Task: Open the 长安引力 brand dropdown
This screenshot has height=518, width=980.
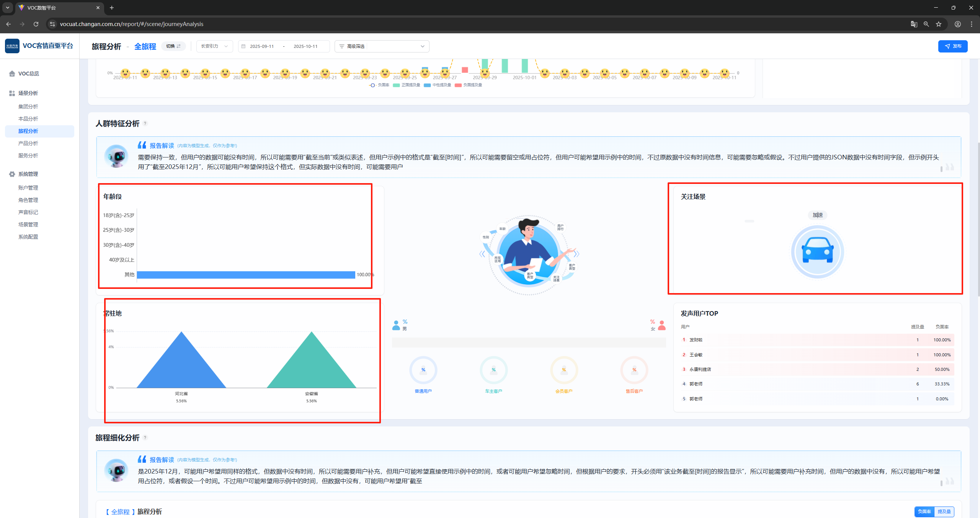Action: point(214,46)
